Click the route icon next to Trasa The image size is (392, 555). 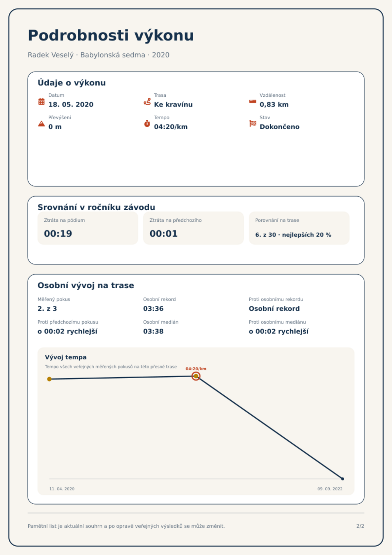tap(147, 101)
